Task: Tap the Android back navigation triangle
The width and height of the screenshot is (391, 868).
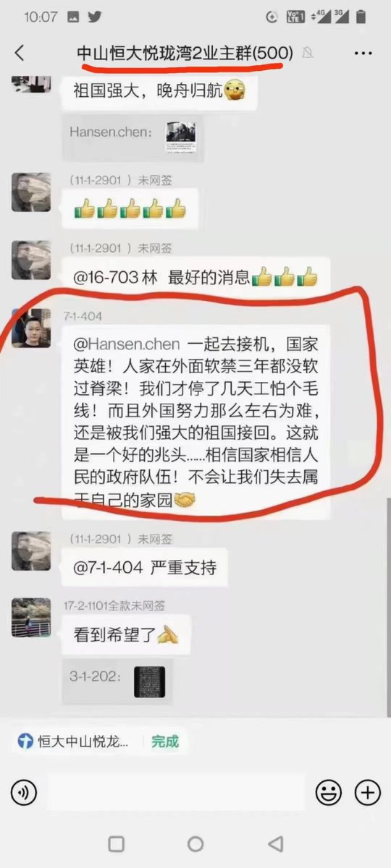Action: [275, 844]
